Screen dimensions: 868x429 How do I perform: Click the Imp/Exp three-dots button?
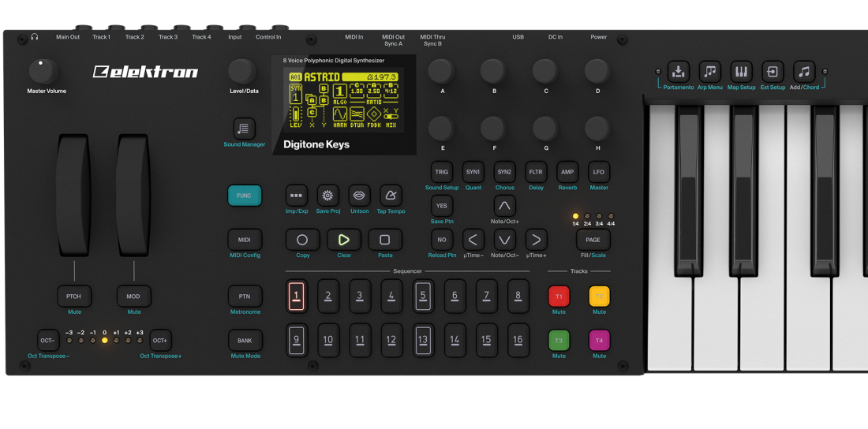coord(297,196)
